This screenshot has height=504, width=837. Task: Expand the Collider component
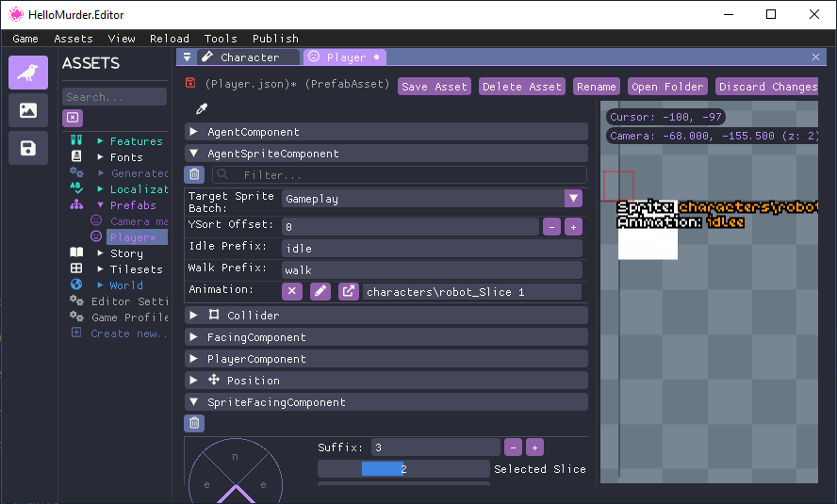tap(194, 316)
